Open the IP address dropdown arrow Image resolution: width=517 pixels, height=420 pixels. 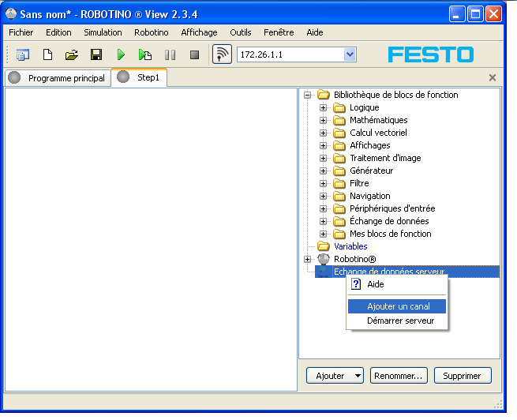click(350, 54)
